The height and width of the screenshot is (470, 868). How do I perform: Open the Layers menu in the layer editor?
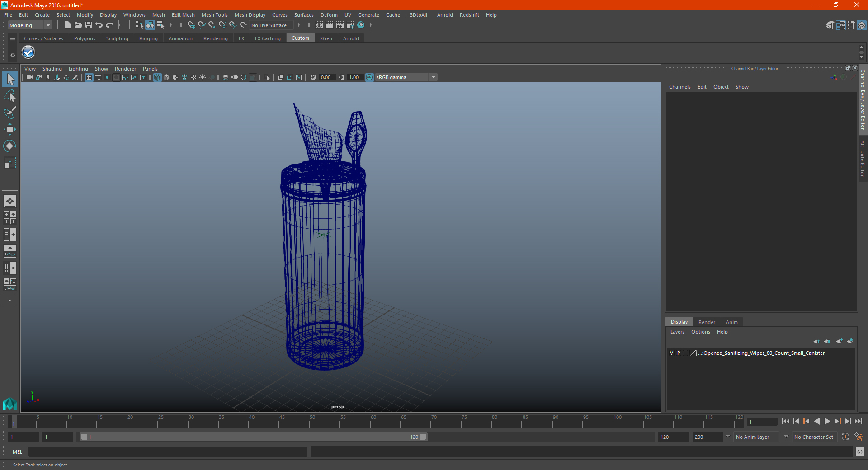[677, 332]
